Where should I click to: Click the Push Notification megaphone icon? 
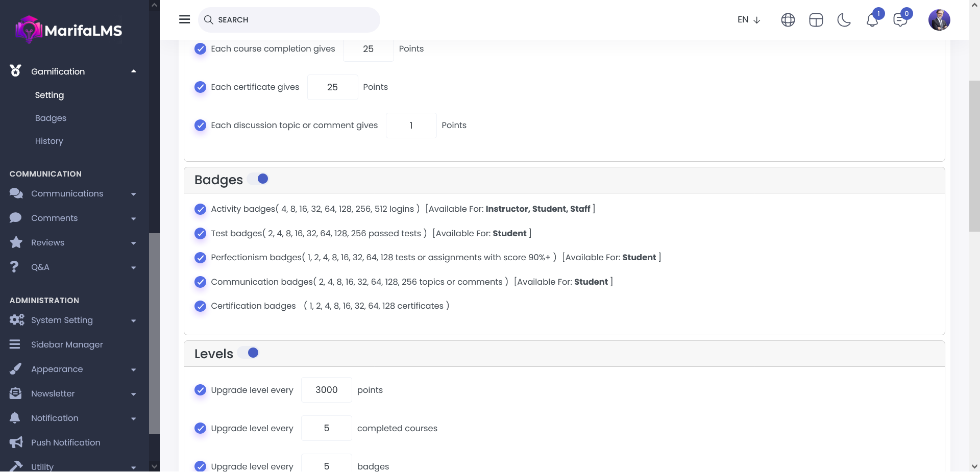16,442
